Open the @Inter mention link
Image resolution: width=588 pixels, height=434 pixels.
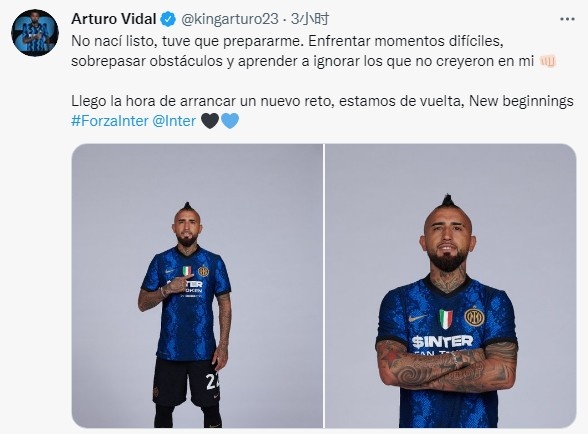click(174, 121)
